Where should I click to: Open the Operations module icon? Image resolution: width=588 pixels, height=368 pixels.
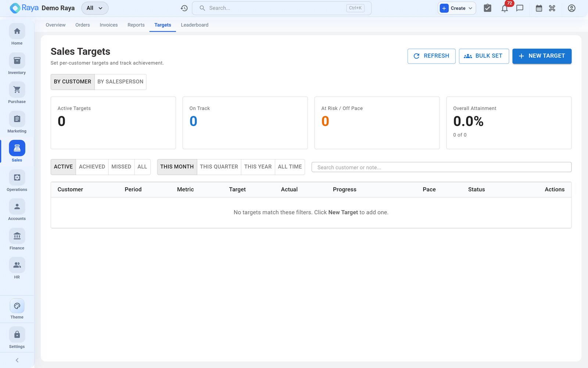[x=17, y=178]
